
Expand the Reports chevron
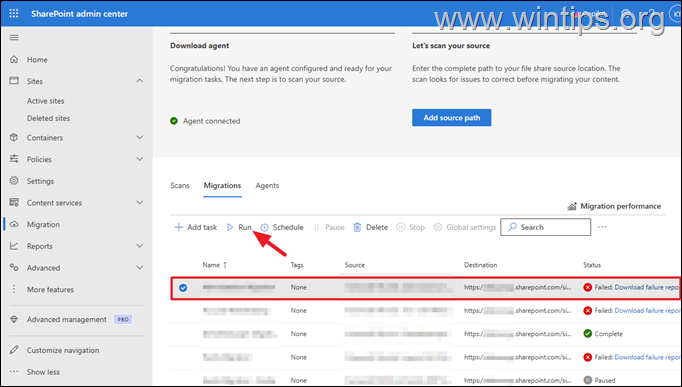(x=140, y=246)
